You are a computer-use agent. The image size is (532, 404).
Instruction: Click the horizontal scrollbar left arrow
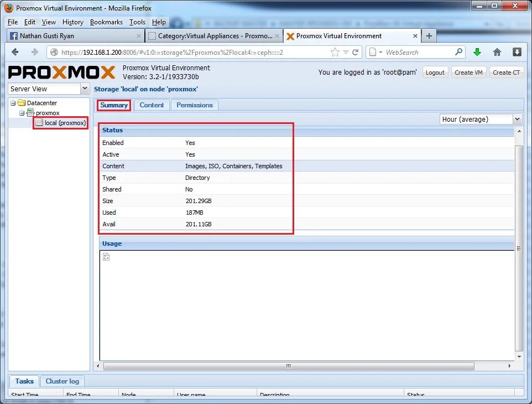[x=98, y=366]
